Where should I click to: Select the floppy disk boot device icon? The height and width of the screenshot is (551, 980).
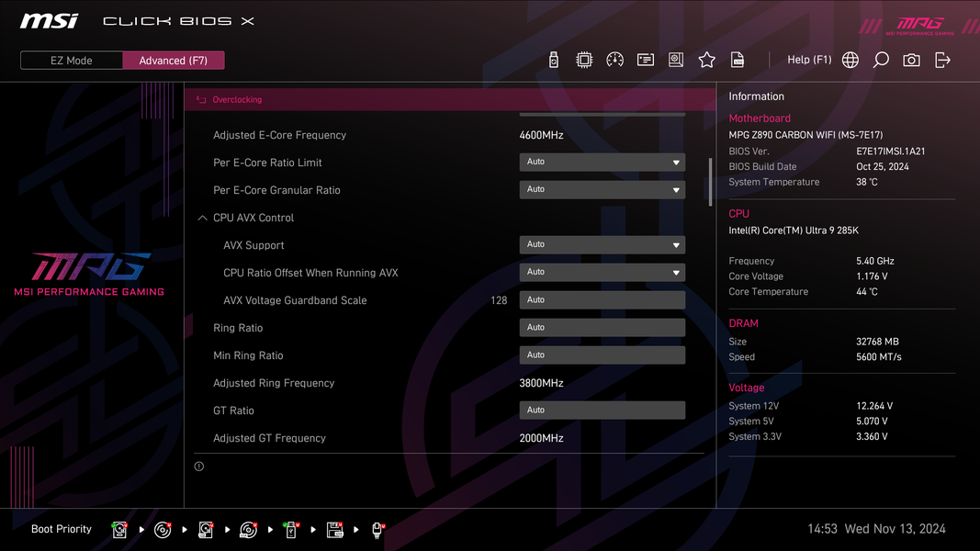click(x=335, y=530)
